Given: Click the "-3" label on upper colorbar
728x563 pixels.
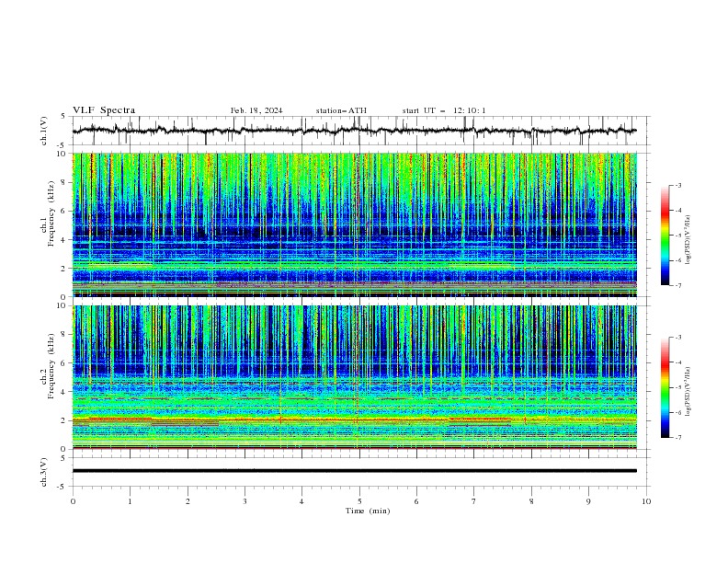Looking at the screenshot, I should 677,185.
